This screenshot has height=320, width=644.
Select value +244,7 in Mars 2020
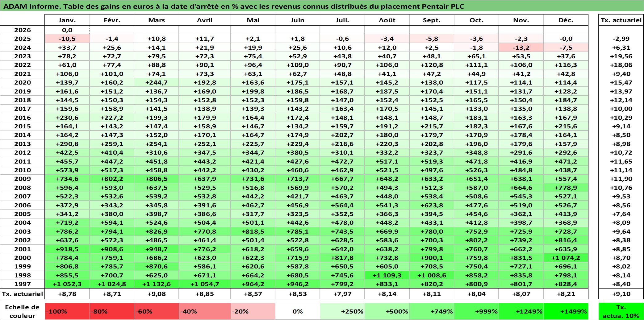click(x=157, y=82)
